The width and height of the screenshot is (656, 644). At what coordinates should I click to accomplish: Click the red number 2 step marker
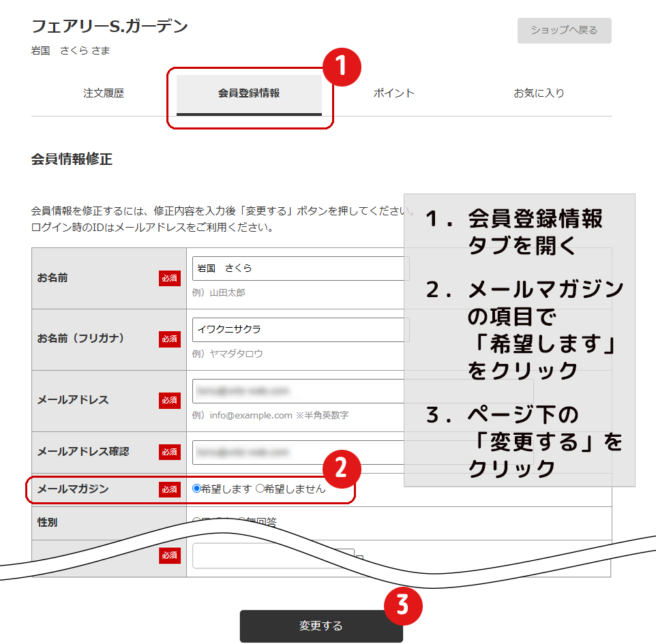pyautogui.click(x=341, y=467)
